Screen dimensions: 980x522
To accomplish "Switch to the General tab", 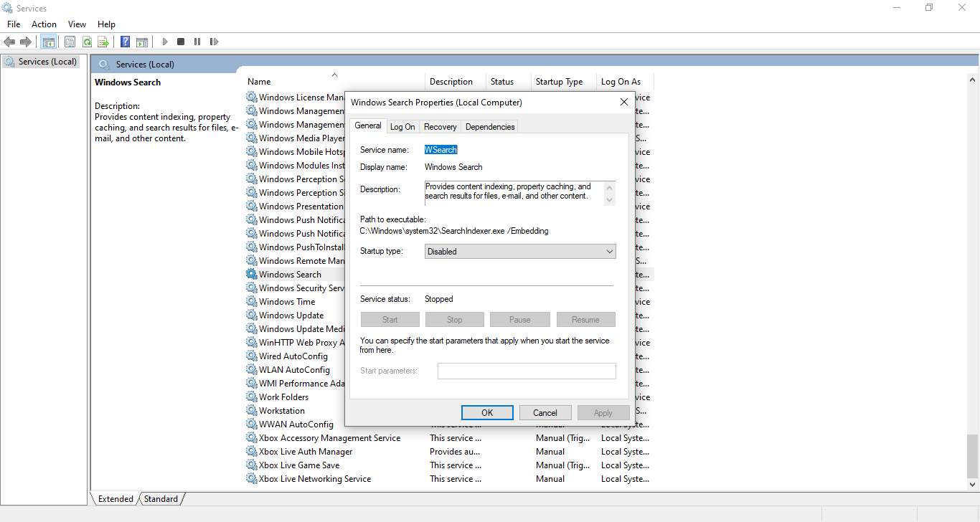I will (368, 125).
